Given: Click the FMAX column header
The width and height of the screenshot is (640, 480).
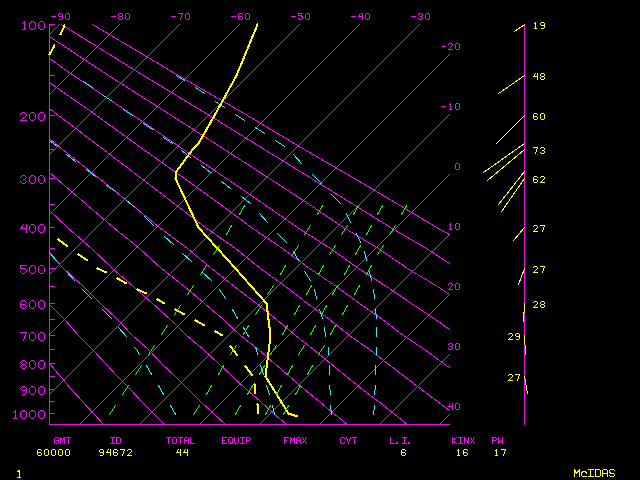Looking at the screenshot, I should click(295, 440).
